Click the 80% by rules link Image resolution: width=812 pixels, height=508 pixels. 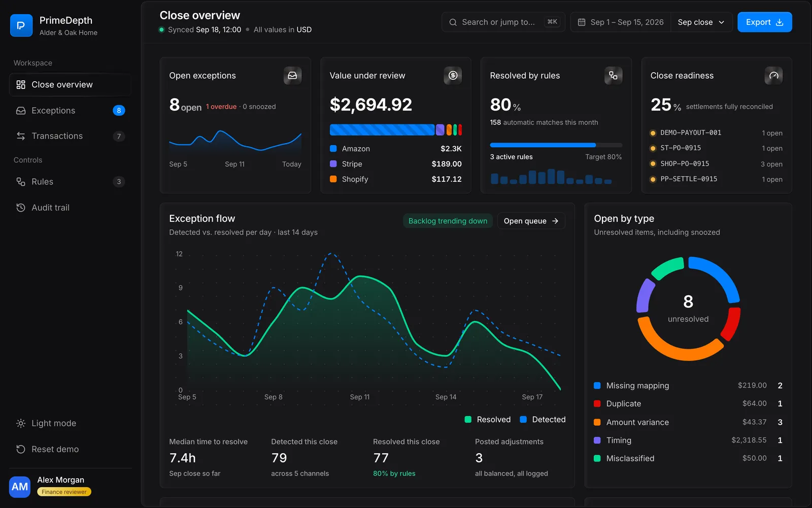[x=394, y=473]
